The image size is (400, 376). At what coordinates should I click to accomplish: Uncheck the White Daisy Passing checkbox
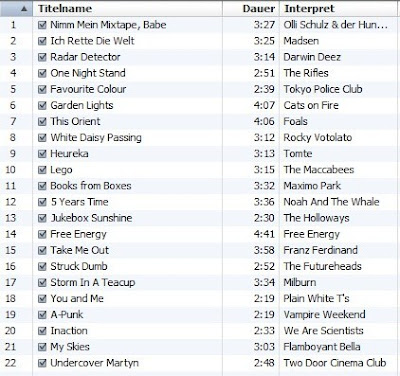(42, 137)
